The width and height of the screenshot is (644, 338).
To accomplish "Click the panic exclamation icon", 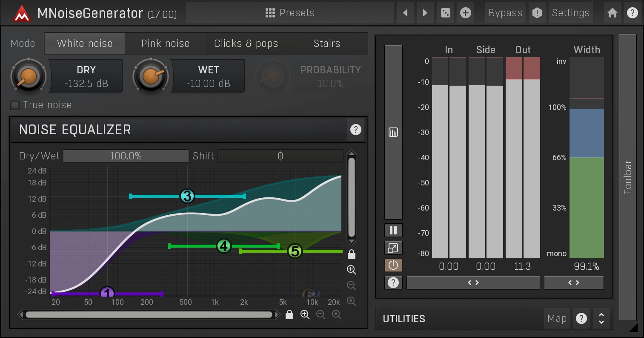I will pyautogui.click(x=537, y=13).
